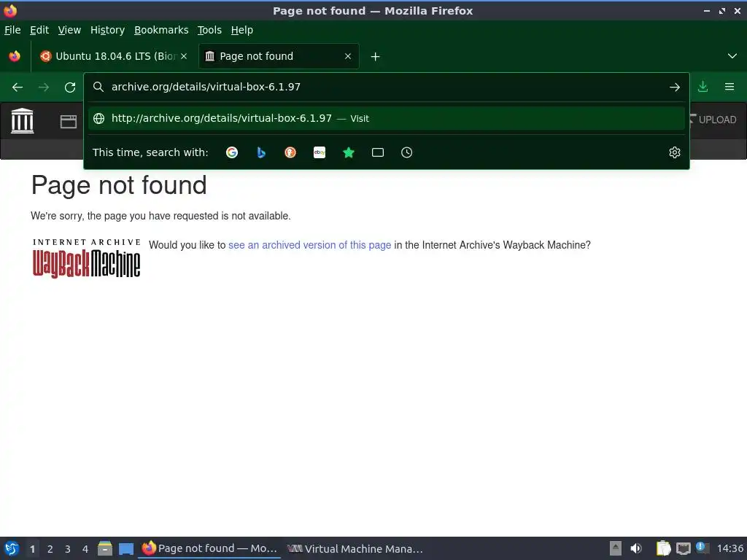Open the system start menu

tap(12, 548)
